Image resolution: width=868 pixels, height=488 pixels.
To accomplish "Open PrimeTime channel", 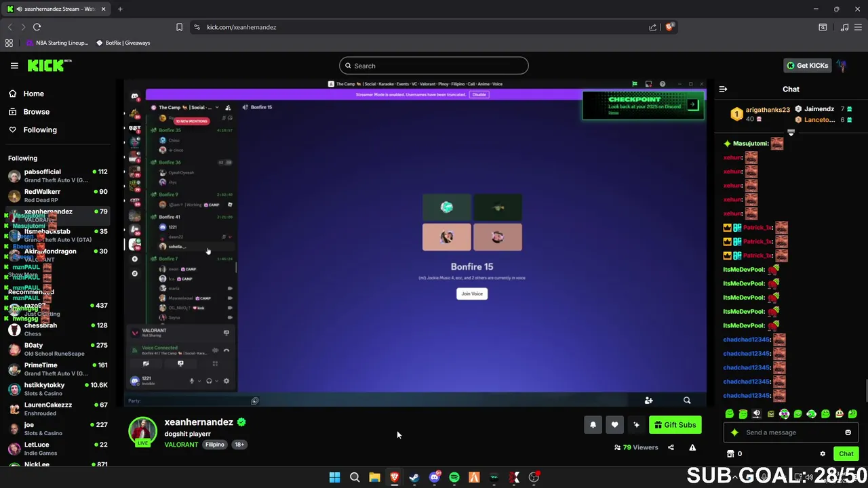I will 57,369.
